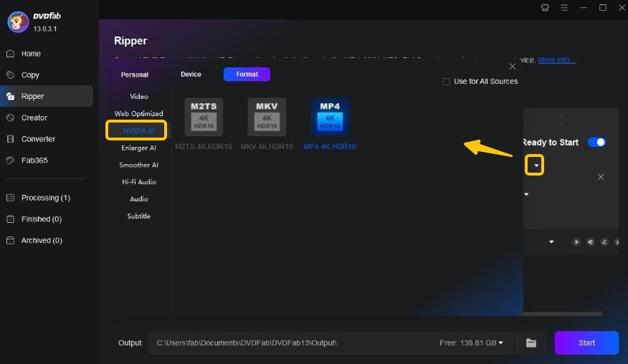This screenshot has height=364, width=628.
Task: Enable Use for All Sources checkbox
Action: 446,82
